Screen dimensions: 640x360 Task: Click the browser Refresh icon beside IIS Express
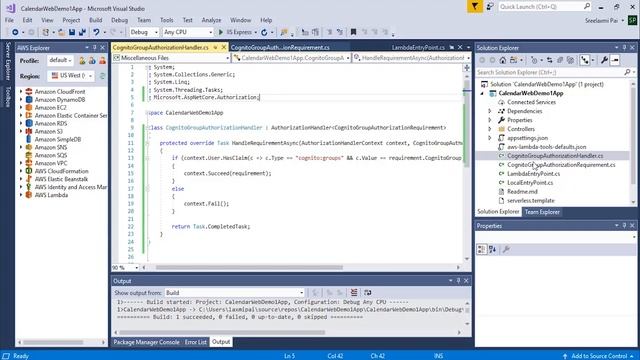click(x=264, y=32)
